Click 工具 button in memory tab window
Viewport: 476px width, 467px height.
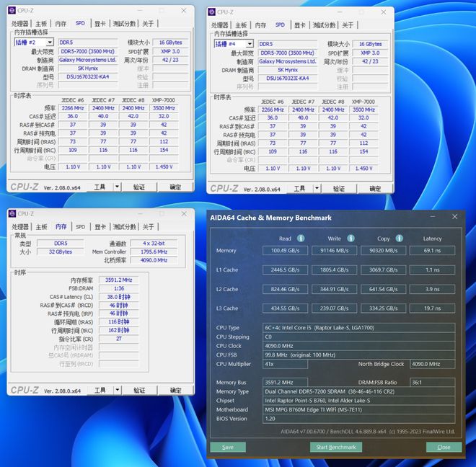click(100, 390)
